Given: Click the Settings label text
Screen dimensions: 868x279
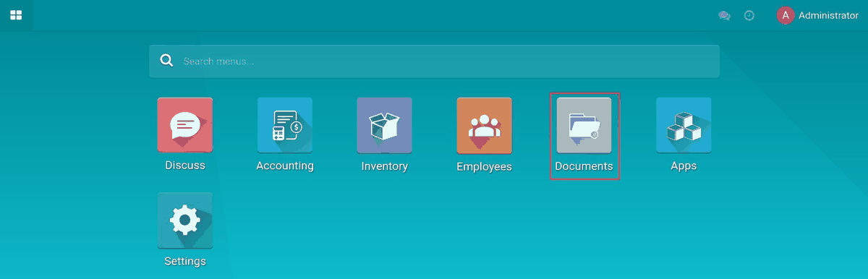Looking at the screenshot, I should click(x=185, y=262).
